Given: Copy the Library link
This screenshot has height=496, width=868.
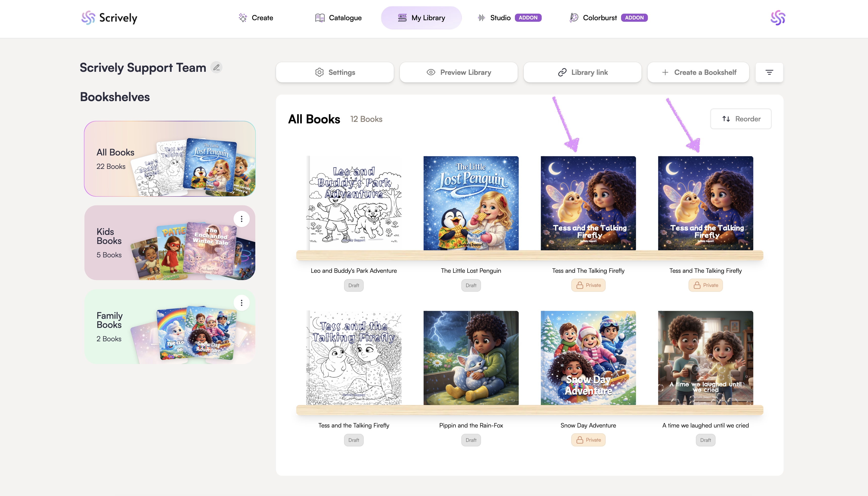Looking at the screenshot, I should point(582,72).
